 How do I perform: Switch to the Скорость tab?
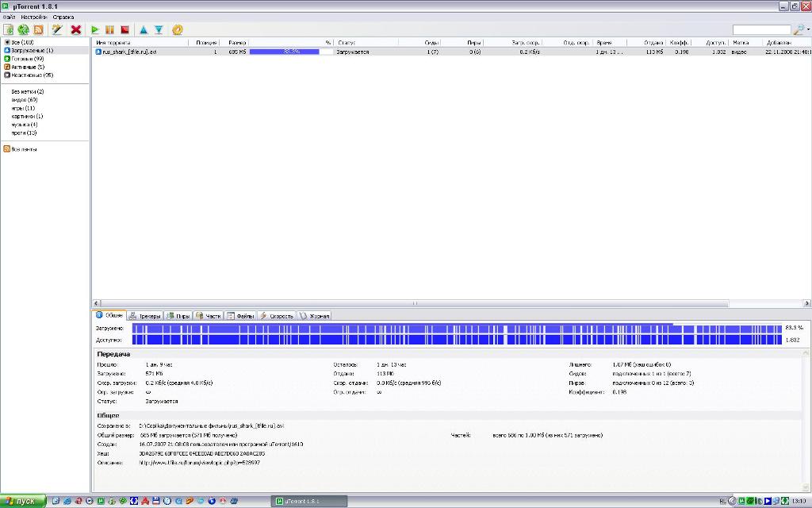coord(277,316)
